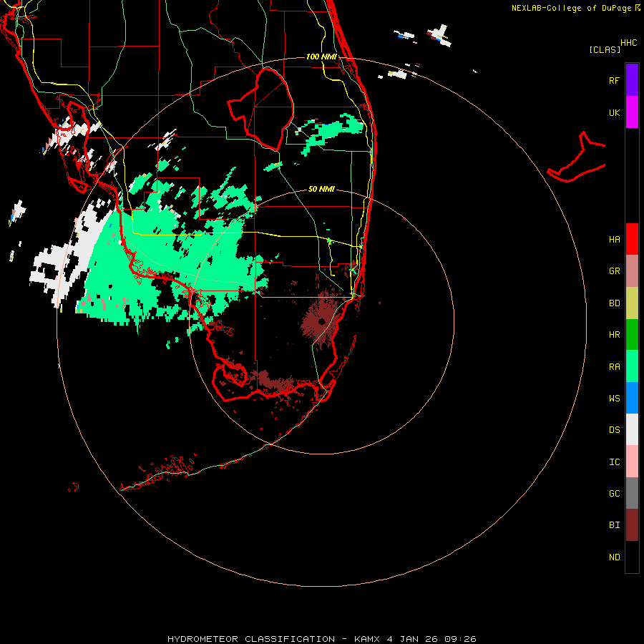Click the BI legend label
Viewport: 644px width, 644px height.
(614, 525)
